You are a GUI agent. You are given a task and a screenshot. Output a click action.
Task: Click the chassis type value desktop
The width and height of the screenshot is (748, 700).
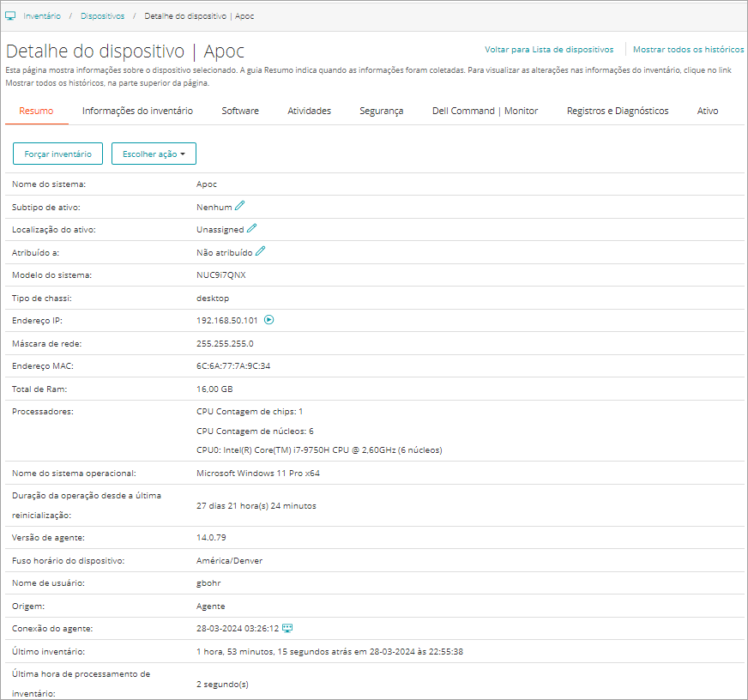[x=213, y=298]
